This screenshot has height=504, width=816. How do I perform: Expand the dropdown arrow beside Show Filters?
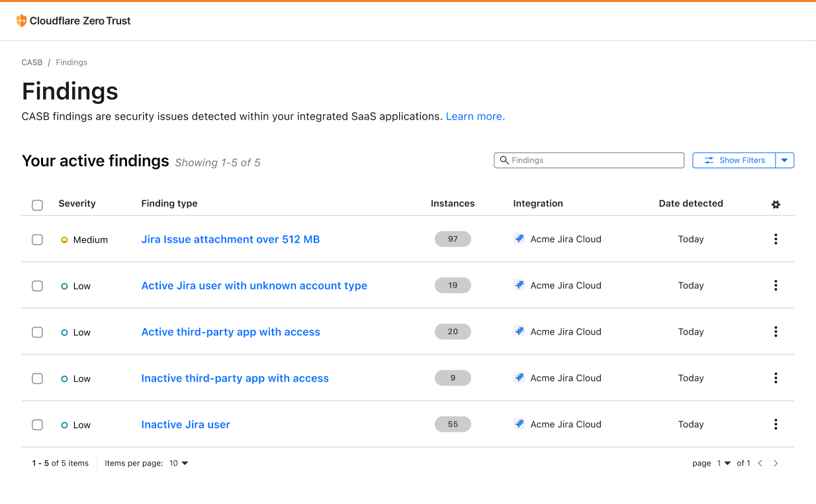point(784,160)
